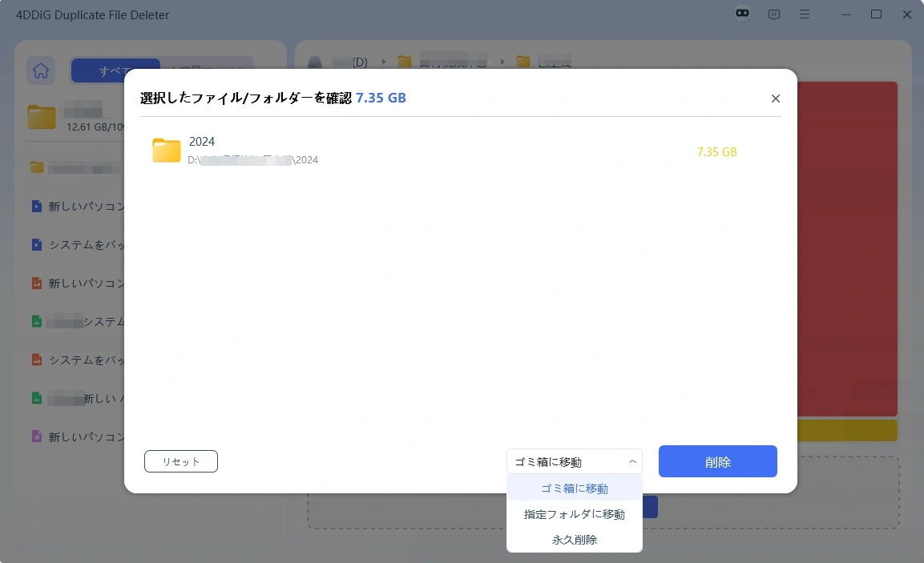Select 永久削除 permanent delete option
Image resolution: width=924 pixels, height=563 pixels.
(574, 540)
